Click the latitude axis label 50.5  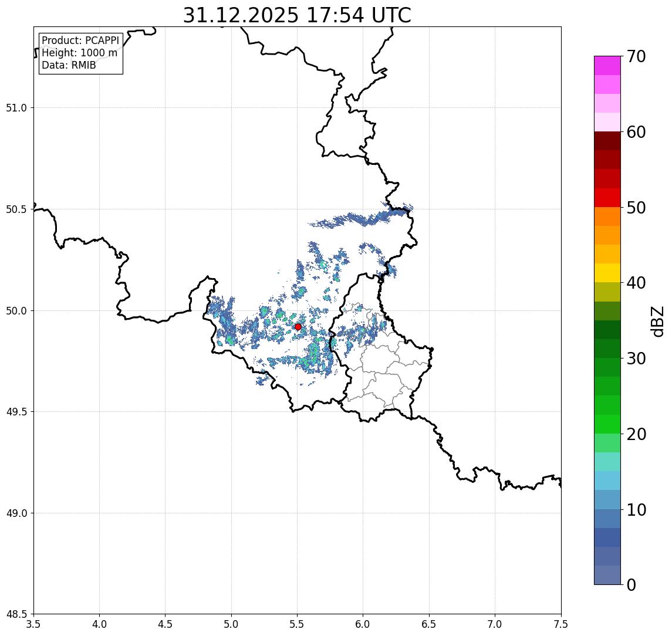coord(16,209)
